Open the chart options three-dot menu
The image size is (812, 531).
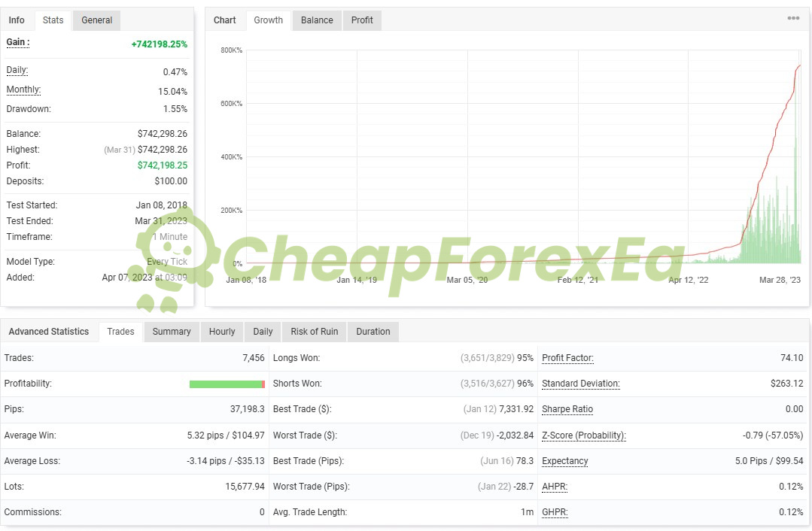pos(793,18)
